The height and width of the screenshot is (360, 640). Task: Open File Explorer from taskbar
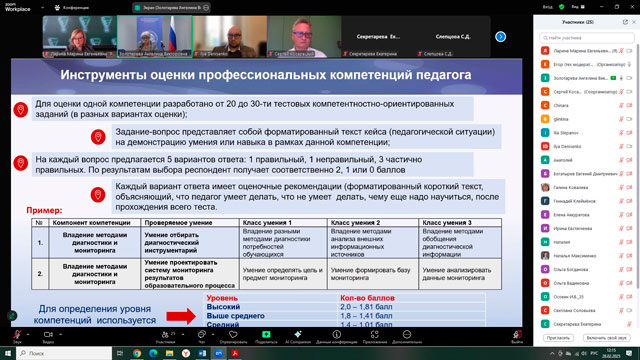(169, 353)
